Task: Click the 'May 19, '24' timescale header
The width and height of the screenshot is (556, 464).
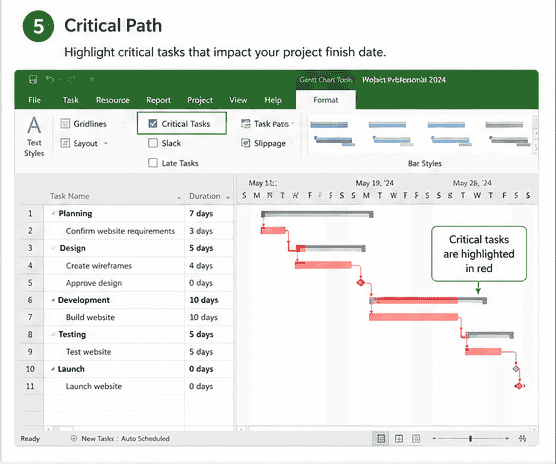Action: [374, 183]
